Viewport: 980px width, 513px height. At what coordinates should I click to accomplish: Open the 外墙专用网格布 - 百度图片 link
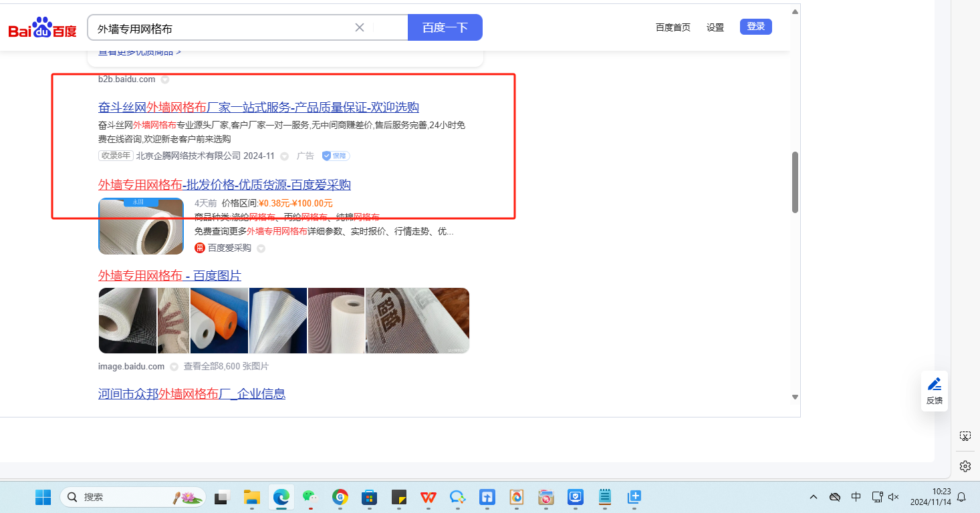(x=170, y=276)
